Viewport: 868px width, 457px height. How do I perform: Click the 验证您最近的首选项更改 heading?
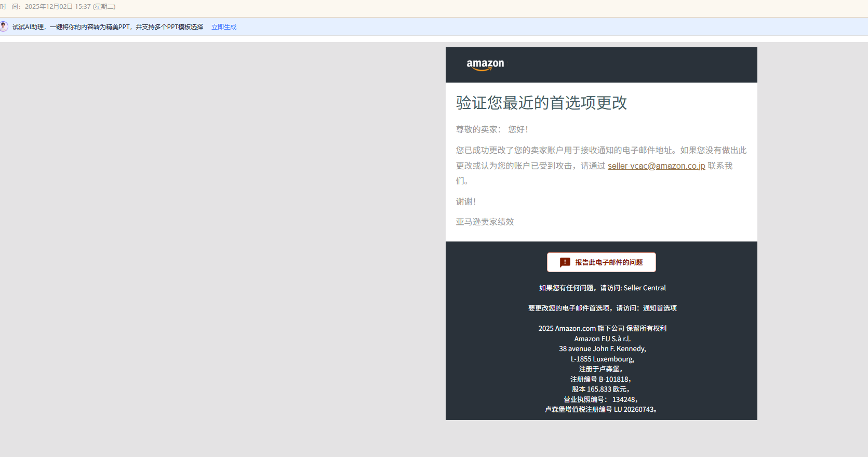coord(541,103)
